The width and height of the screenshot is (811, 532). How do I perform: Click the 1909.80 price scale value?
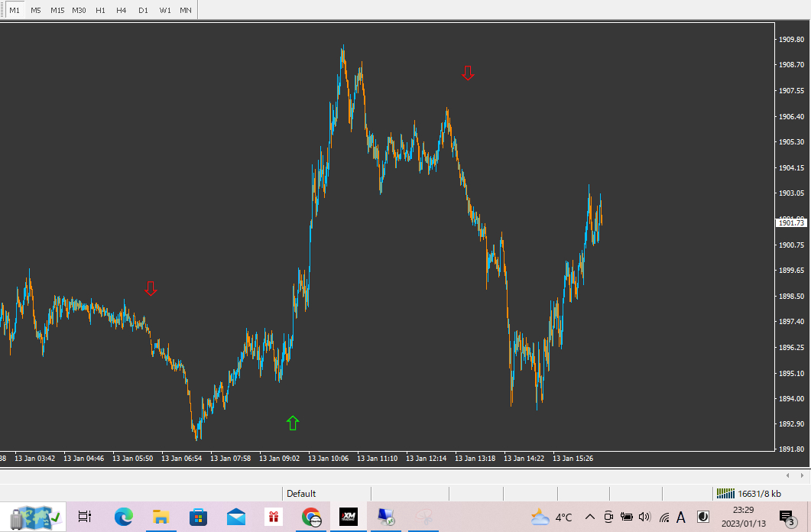(791, 39)
